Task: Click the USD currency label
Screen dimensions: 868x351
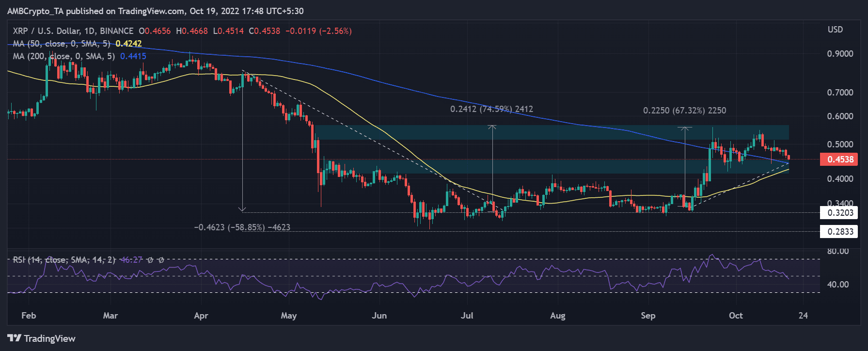Action: pyautogui.click(x=835, y=30)
